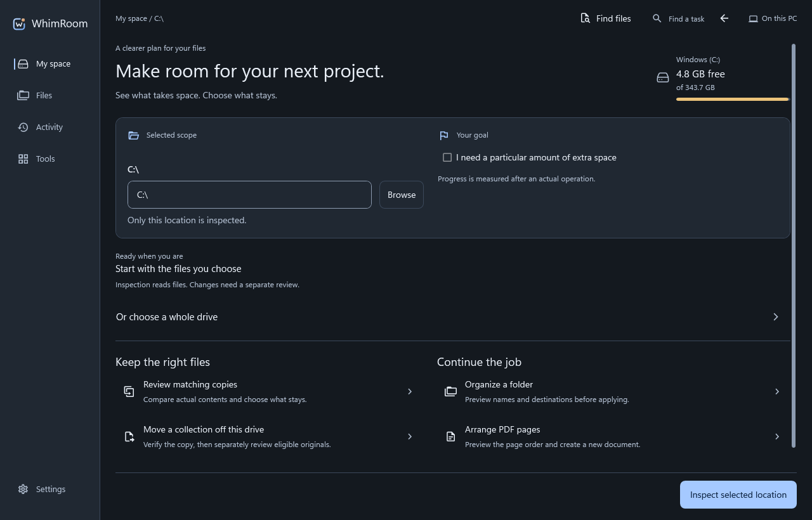Click the Find files document-search icon

point(585,18)
